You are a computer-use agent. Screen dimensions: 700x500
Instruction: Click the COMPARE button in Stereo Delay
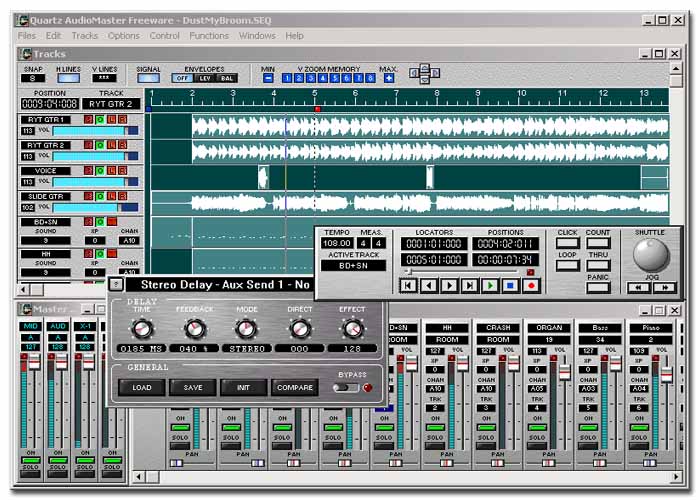click(295, 388)
